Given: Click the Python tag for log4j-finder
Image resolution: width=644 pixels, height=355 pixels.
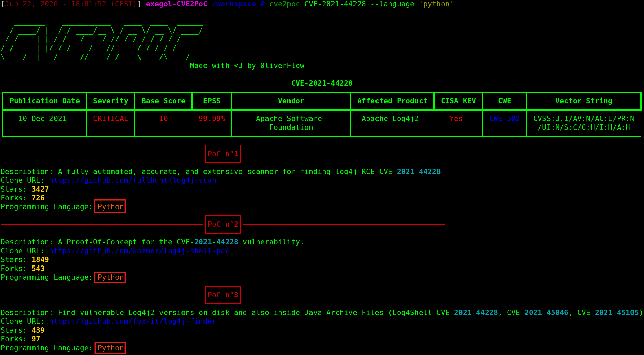Looking at the screenshot, I should [110, 348].
